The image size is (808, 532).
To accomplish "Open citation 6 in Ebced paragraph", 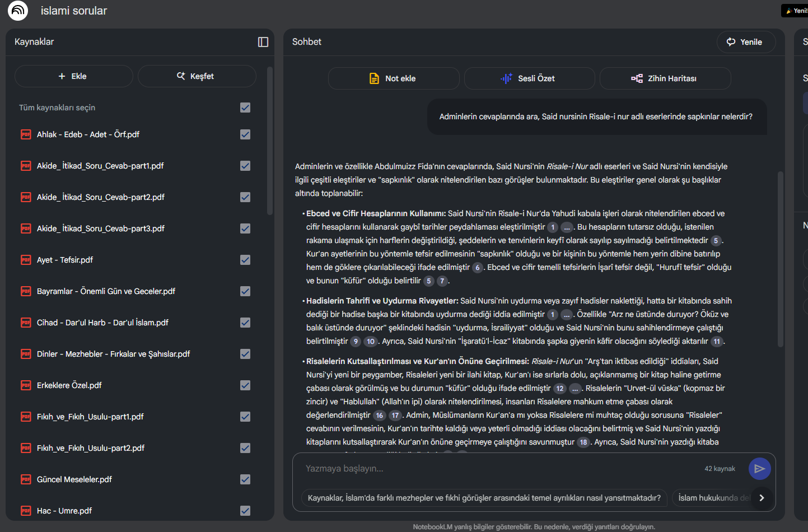I will (x=478, y=268).
